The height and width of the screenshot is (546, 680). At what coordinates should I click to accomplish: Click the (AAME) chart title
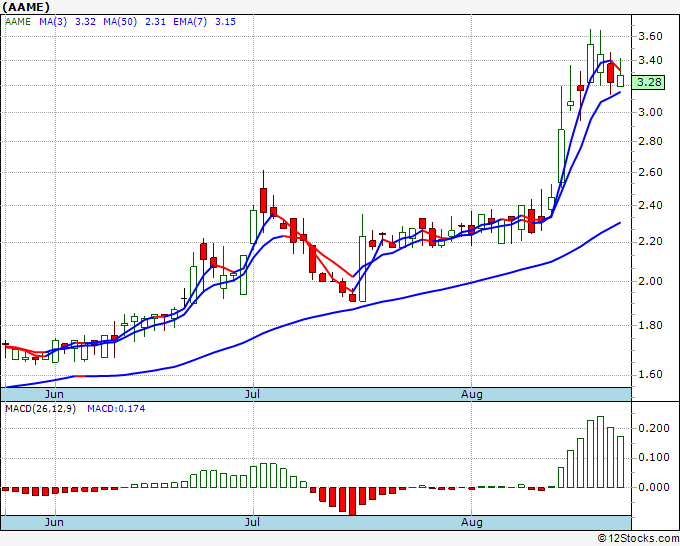click(x=26, y=7)
